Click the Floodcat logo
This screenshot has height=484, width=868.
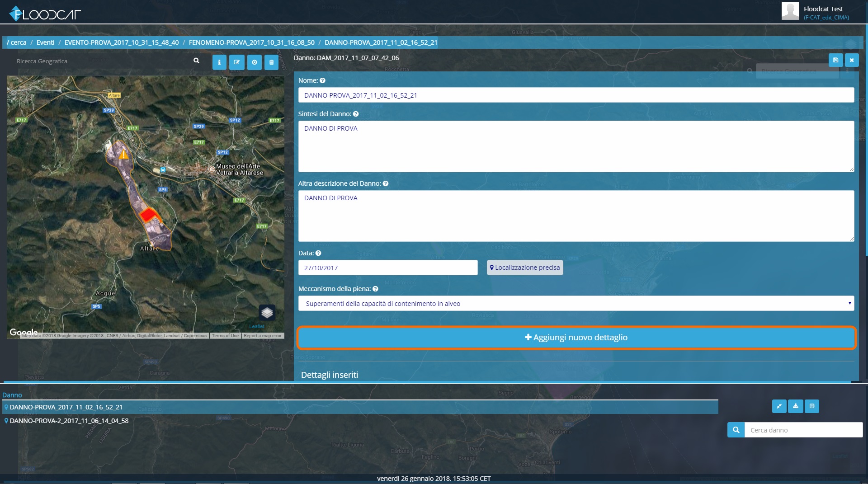click(45, 14)
